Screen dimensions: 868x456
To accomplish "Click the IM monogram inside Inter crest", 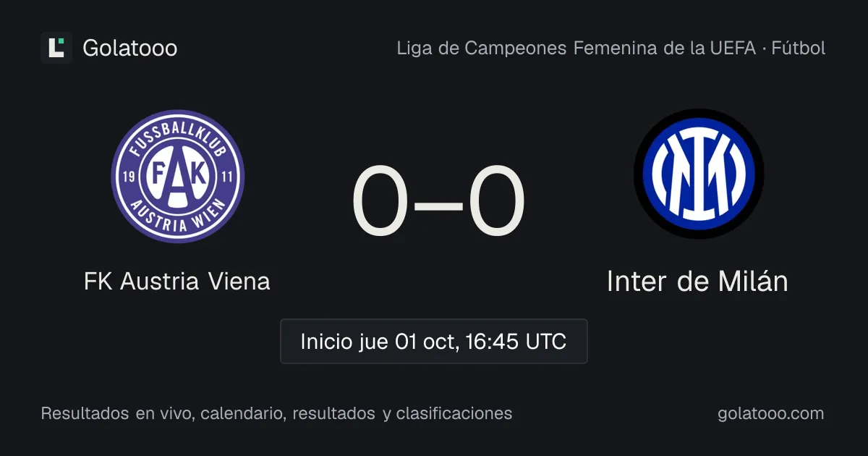I will click(699, 174).
